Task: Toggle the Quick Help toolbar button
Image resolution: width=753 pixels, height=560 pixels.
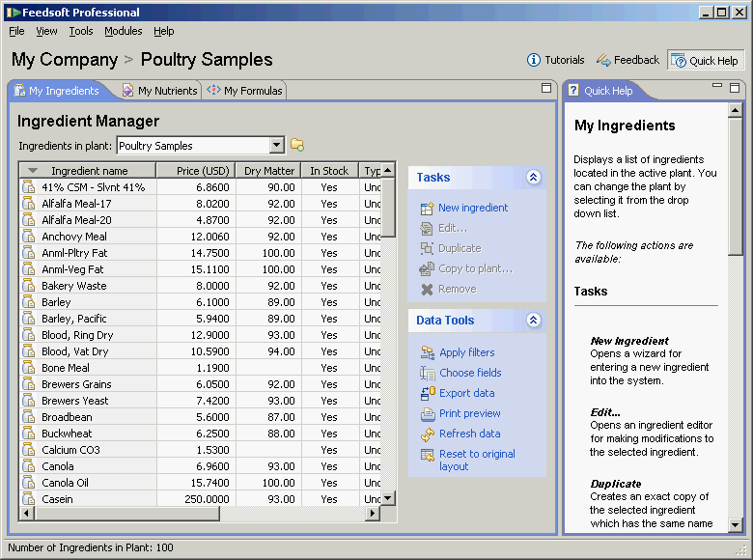Action: (x=706, y=61)
